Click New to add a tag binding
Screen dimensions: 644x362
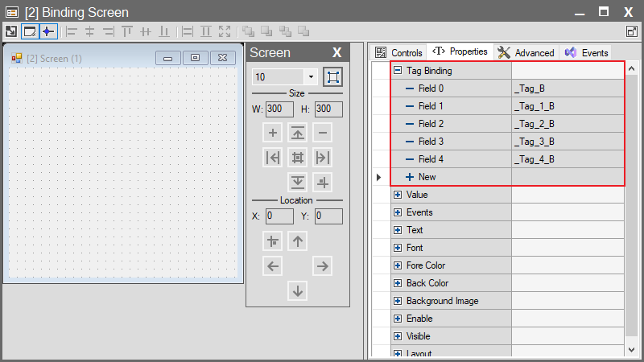coord(427,177)
